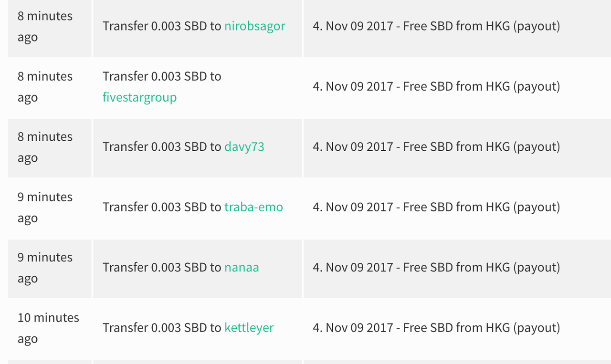611x364 pixels.
Task: Click the 10 minutes ago timestamp
Action: point(48,328)
